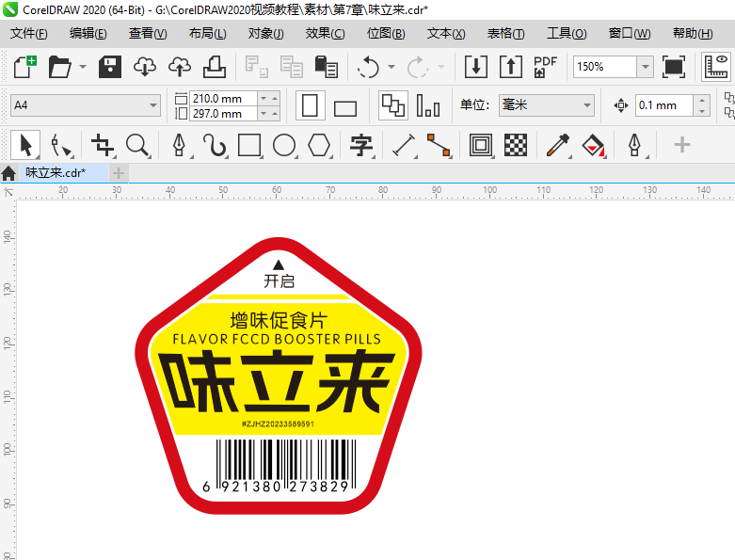This screenshot has height=560, width=735.
Task: Click the Paste clipboard icon
Action: 327,67
